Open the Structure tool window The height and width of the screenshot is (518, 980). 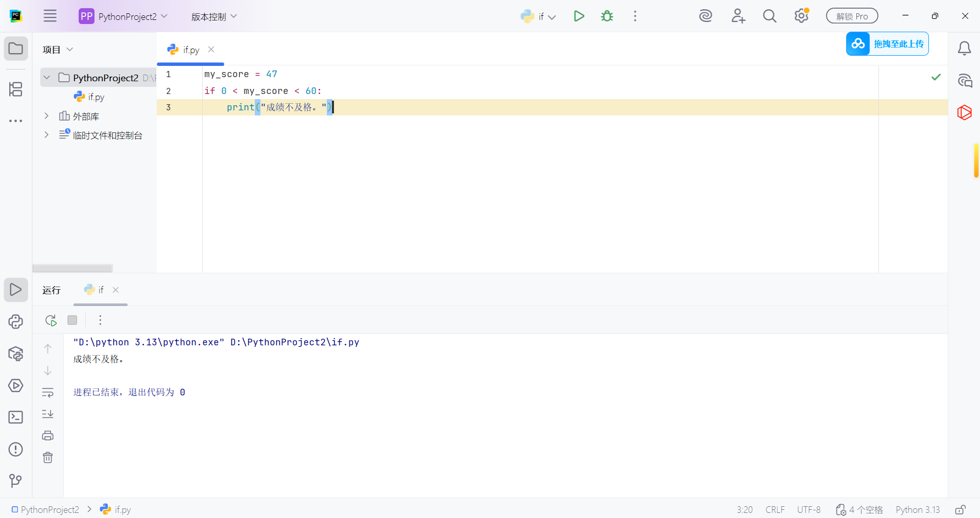click(x=16, y=89)
